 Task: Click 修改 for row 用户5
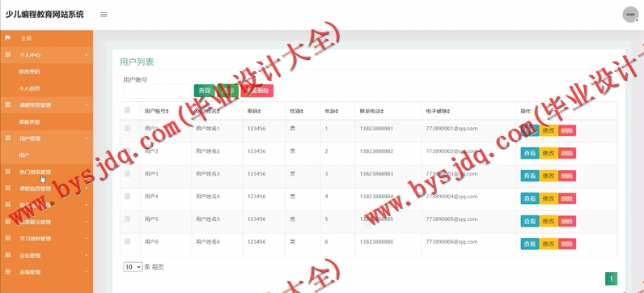(549, 221)
